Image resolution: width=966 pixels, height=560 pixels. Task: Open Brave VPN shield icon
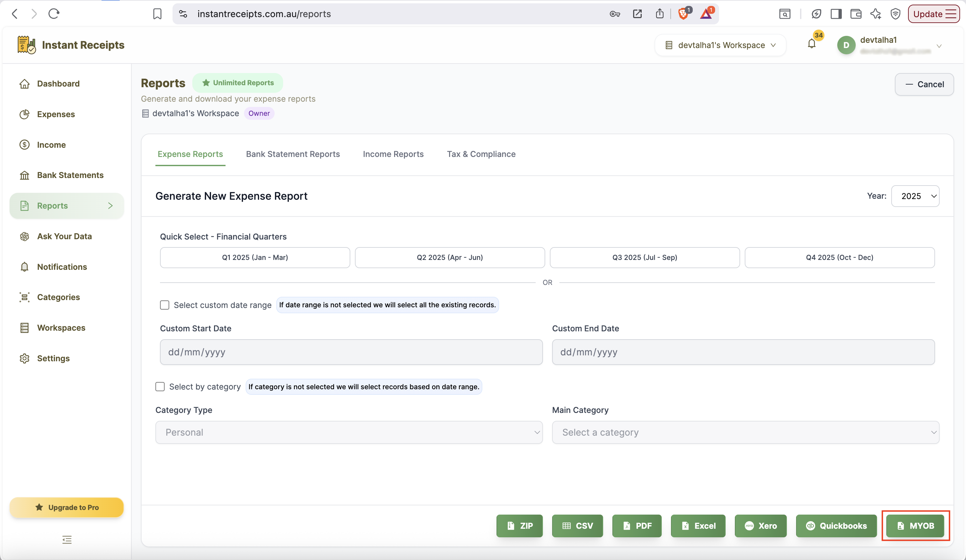(896, 14)
